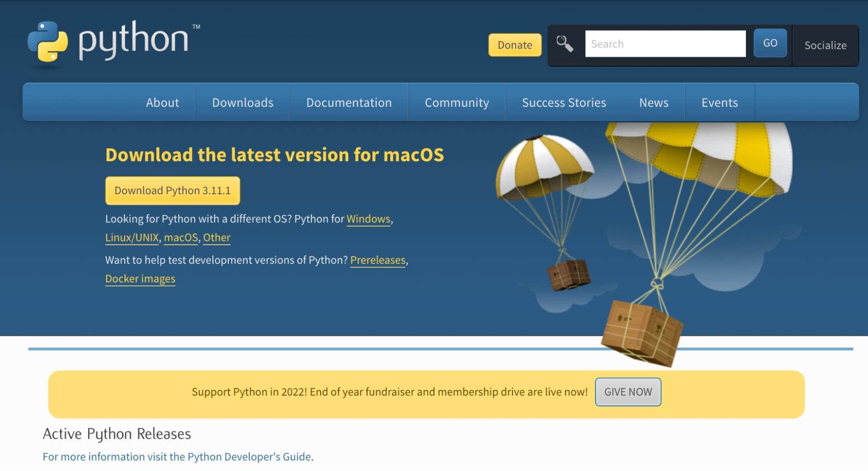The height and width of the screenshot is (471, 868).
Task: Open the Community menu
Action: (457, 103)
